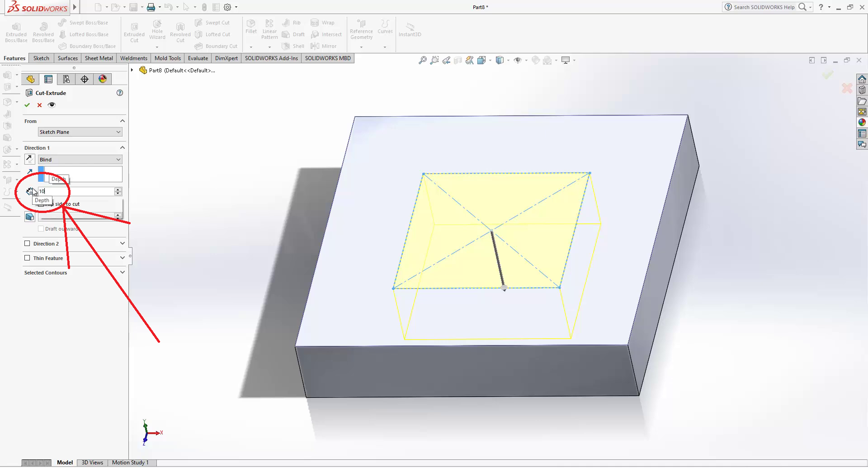This screenshot has width=868, height=468.
Task: Click the Draft on/off icon
Action: pyautogui.click(x=29, y=217)
